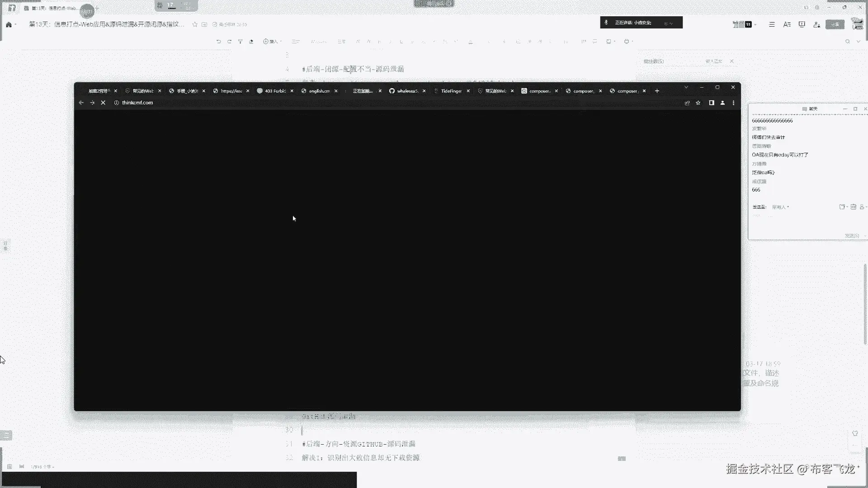The width and height of the screenshot is (868, 488).
Task: Expand the browser tab search chevron
Action: point(686,87)
